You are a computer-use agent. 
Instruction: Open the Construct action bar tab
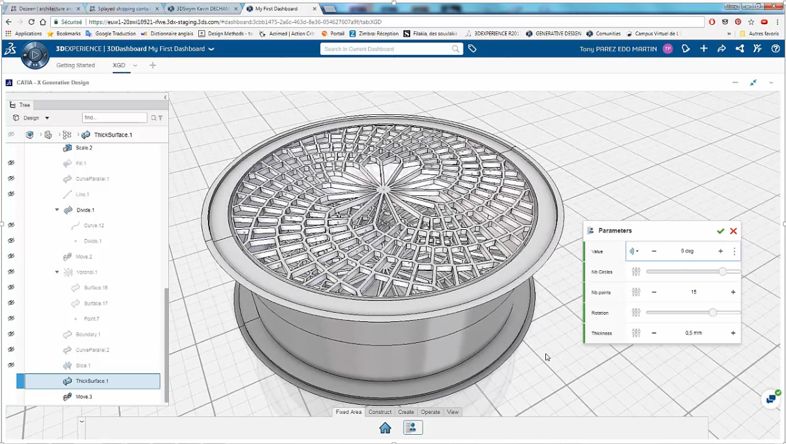tap(380, 412)
